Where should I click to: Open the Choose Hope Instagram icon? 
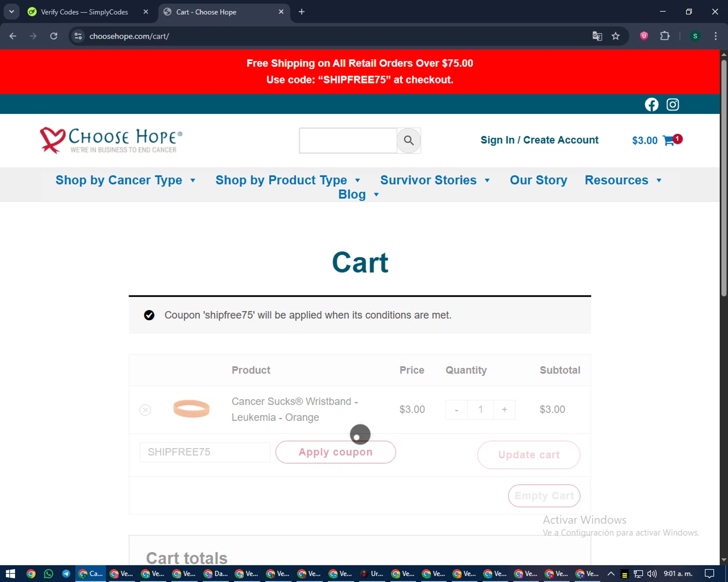(673, 105)
